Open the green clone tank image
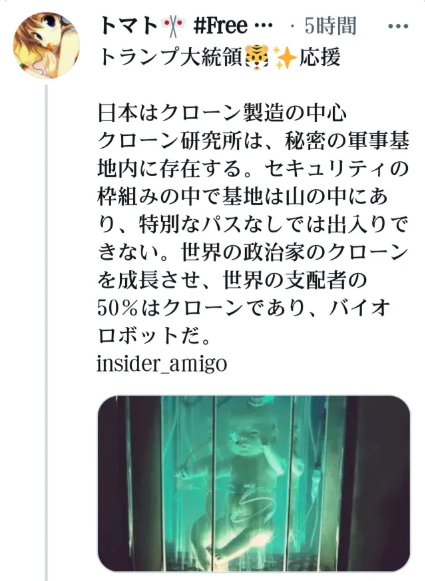 pyautogui.click(x=254, y=483)
